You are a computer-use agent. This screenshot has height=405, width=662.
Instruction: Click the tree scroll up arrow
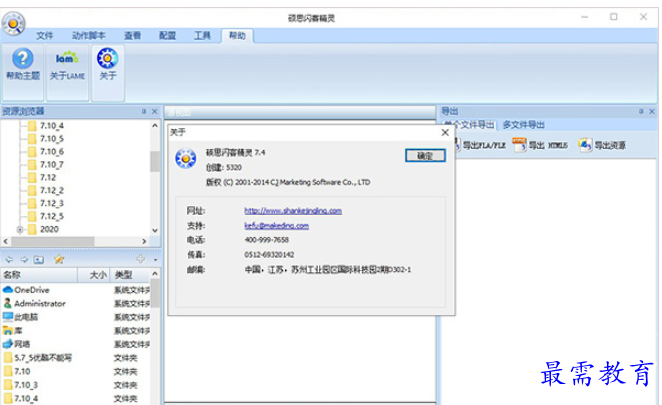(x=155, y=125)
